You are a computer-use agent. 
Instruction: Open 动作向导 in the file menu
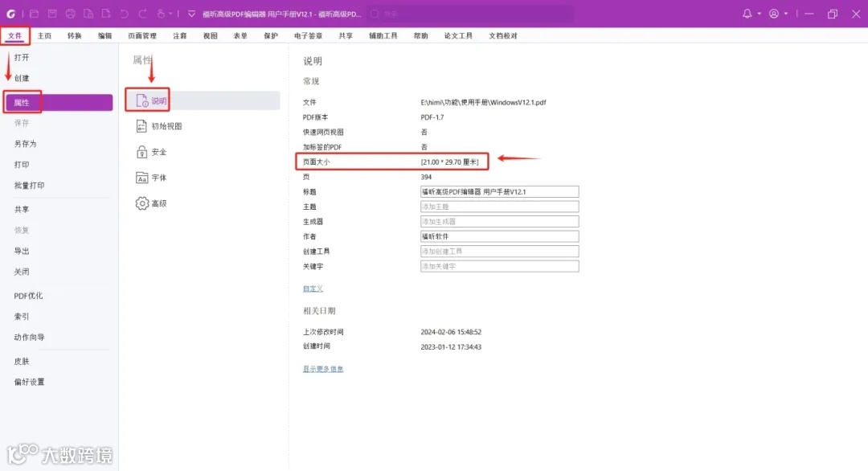29,337
